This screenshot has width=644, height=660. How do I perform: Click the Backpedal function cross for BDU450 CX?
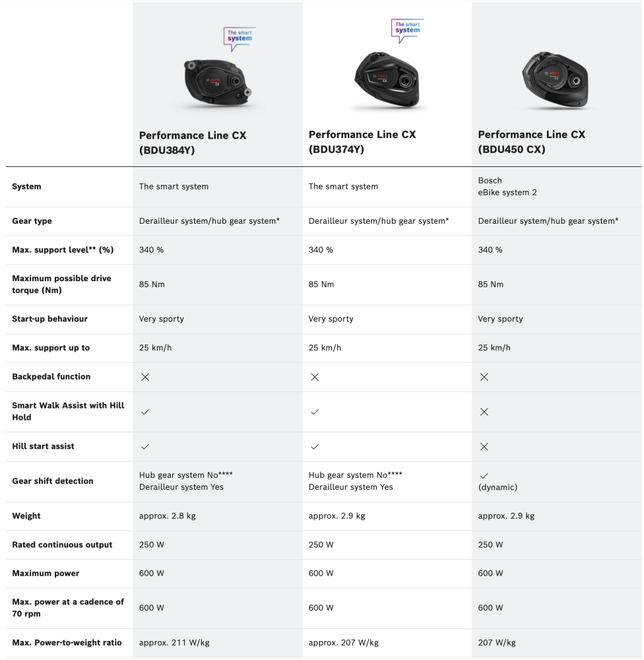click(x=484, y=377)
